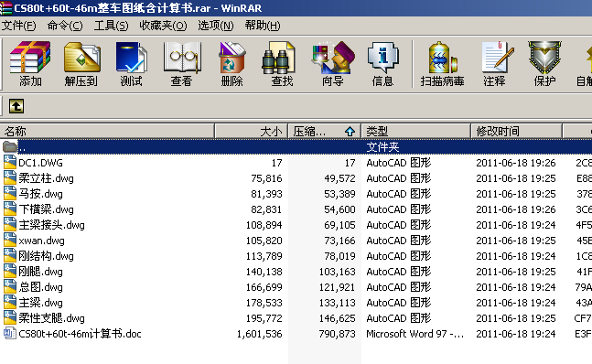
Task: Click packed size 790,873
Action: tap(337, 334)
